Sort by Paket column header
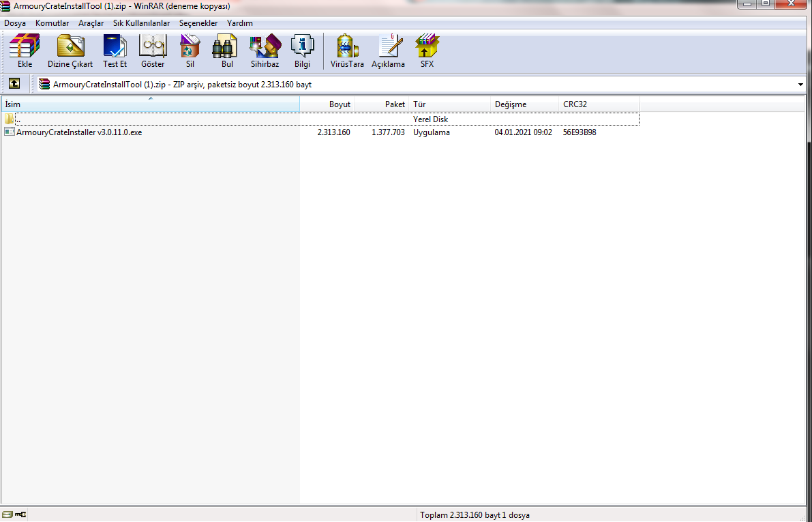The height and width of the screenshot is (522, 812). tap(382, 104)
